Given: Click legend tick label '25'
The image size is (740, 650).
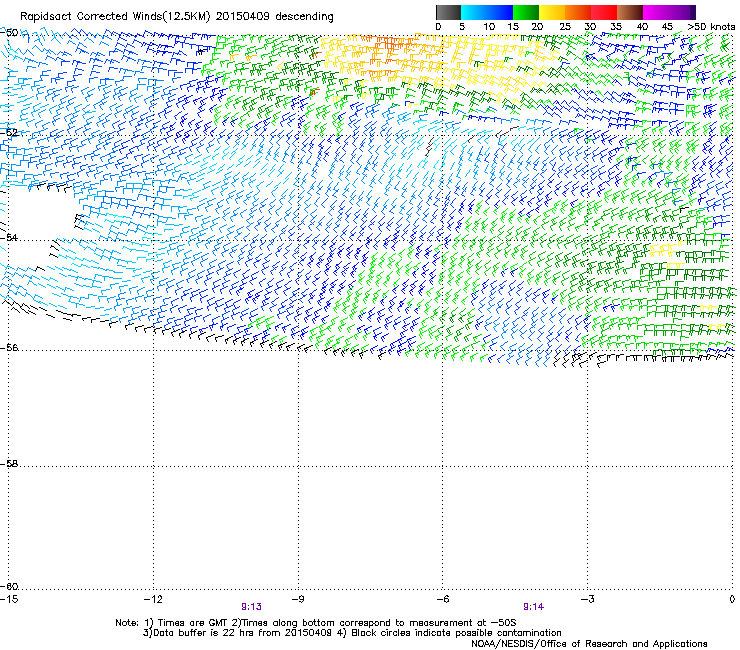Looking at the screenshot, I should click(x=565, y=27).
